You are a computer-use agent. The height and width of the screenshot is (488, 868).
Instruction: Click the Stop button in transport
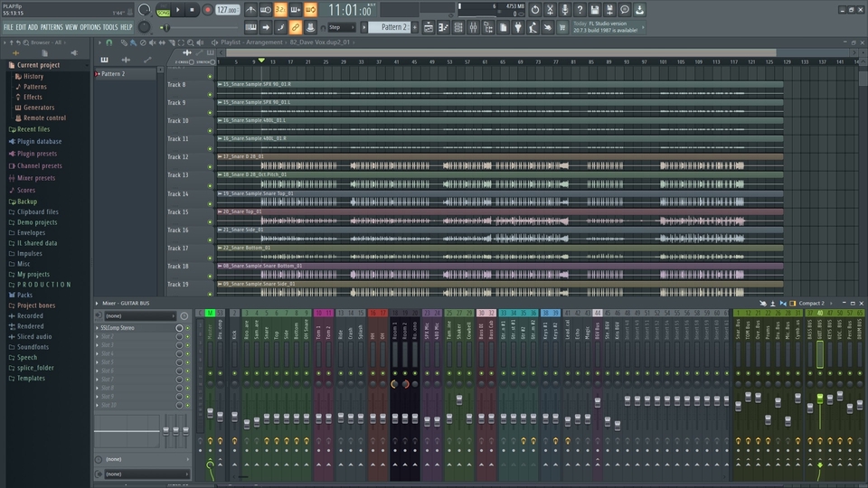pos(192,10)
